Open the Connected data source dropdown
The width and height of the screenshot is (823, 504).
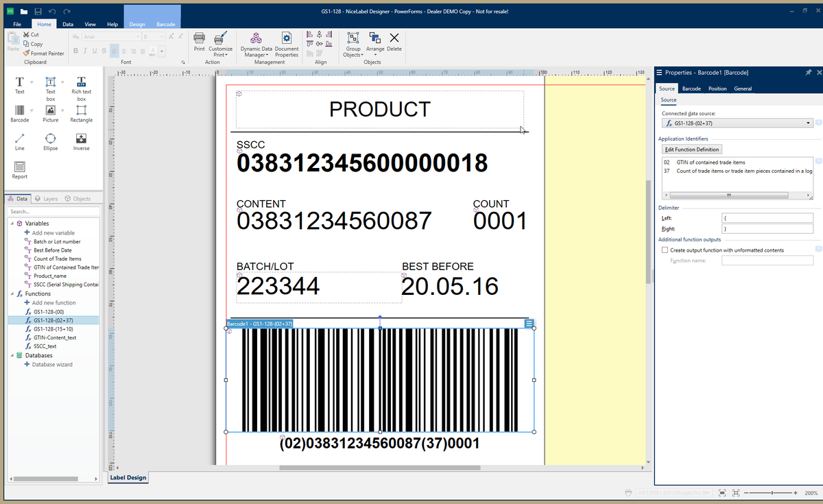pyautogui.click(x=809, y=123)
